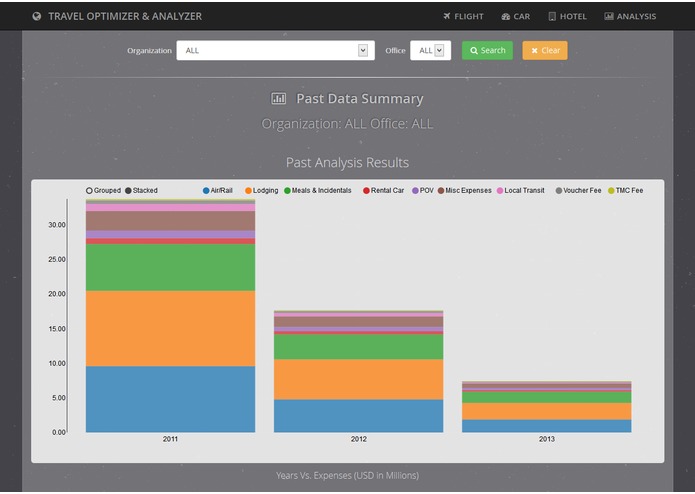Click the blue Air/Rail segment of 2013 bar
The width and height of the screenshot is (695, 494).
(x=547, y=426)
